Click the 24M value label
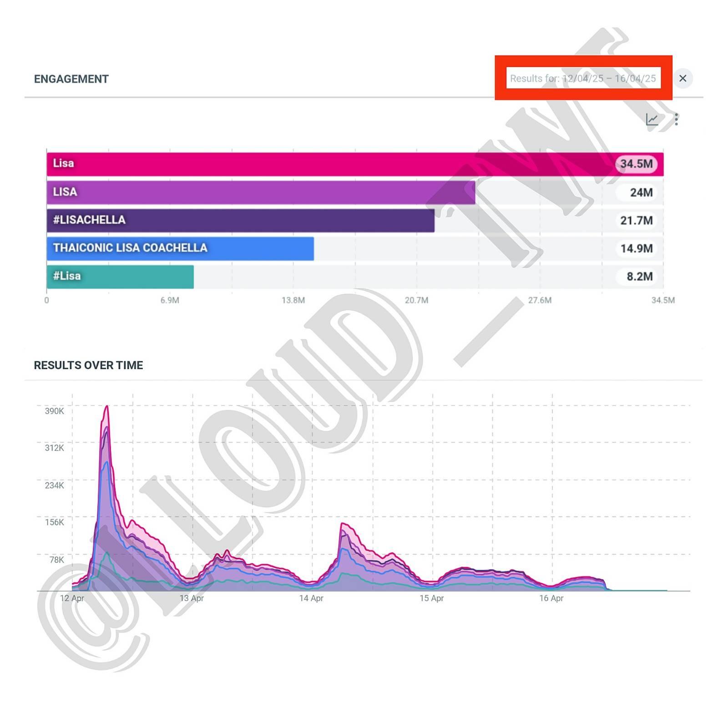The height and width of the screenshot is (728, 728). (641, 192)
